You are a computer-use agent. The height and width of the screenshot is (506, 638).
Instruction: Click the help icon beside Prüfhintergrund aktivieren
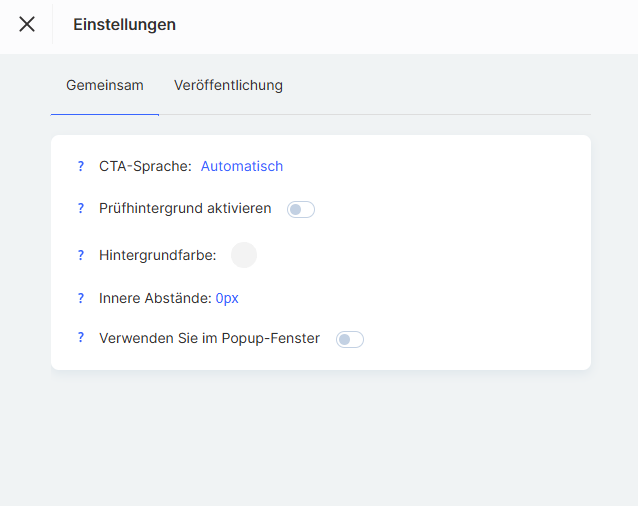click(x=81, y=208)
